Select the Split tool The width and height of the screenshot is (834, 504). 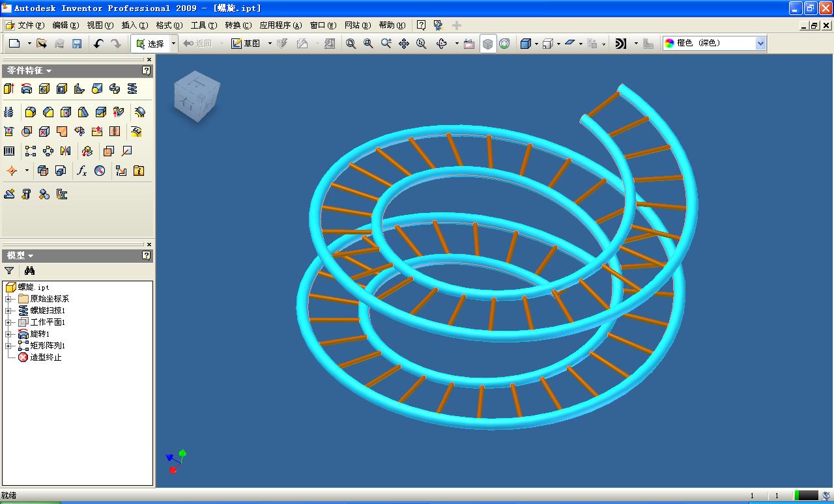(100, 112)
